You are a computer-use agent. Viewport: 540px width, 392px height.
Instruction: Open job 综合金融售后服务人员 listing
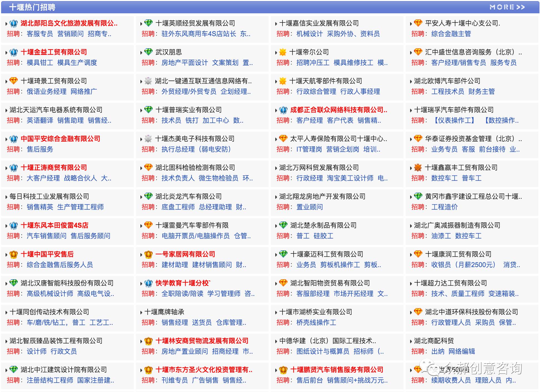point(60,265)
